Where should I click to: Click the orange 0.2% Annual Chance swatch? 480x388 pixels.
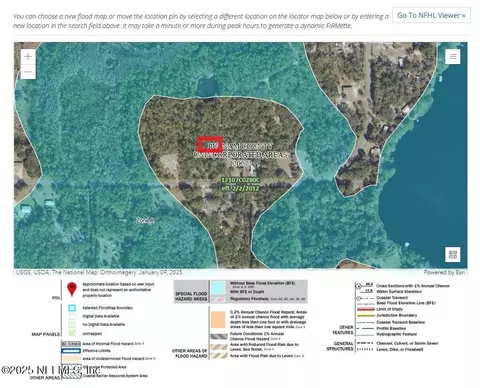click(218, 320)
